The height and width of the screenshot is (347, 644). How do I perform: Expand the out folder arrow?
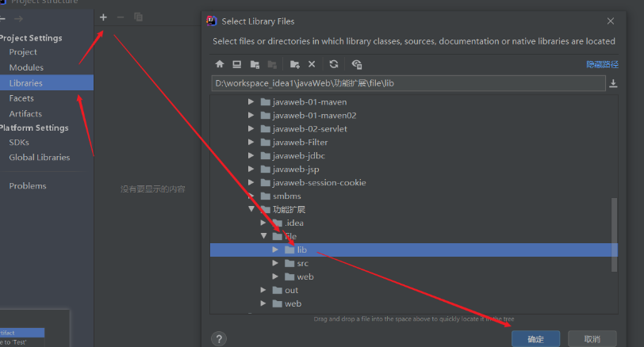coord(263,290)
